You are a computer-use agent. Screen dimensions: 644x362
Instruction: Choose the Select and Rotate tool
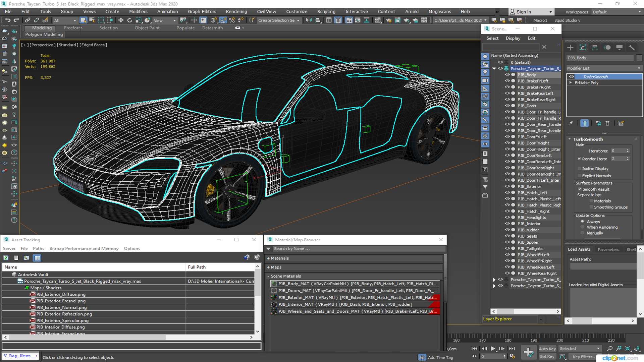tap(129, 20)
